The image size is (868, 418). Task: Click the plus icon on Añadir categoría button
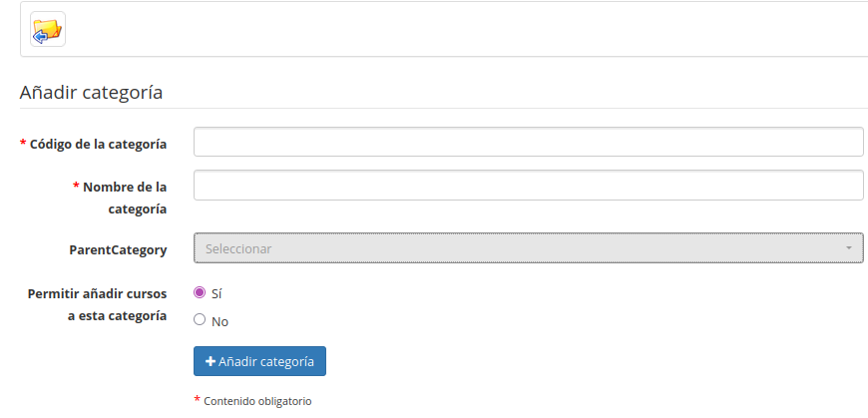point(211,361)
